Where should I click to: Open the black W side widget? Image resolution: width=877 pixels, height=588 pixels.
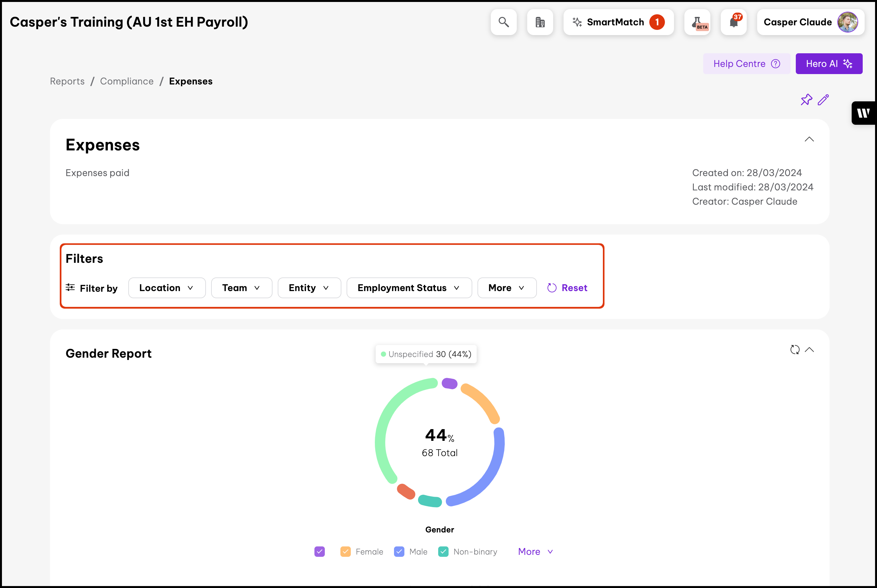tap(863, 113)
